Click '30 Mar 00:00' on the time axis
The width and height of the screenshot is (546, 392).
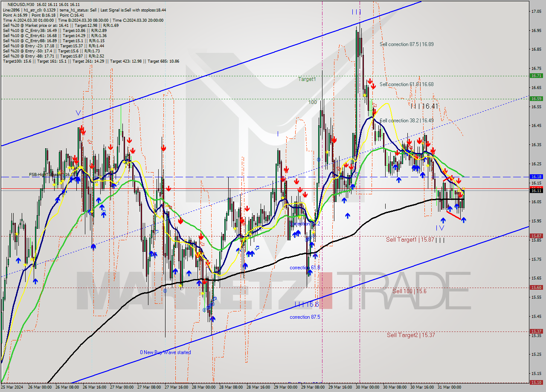(x=368, y=387)
